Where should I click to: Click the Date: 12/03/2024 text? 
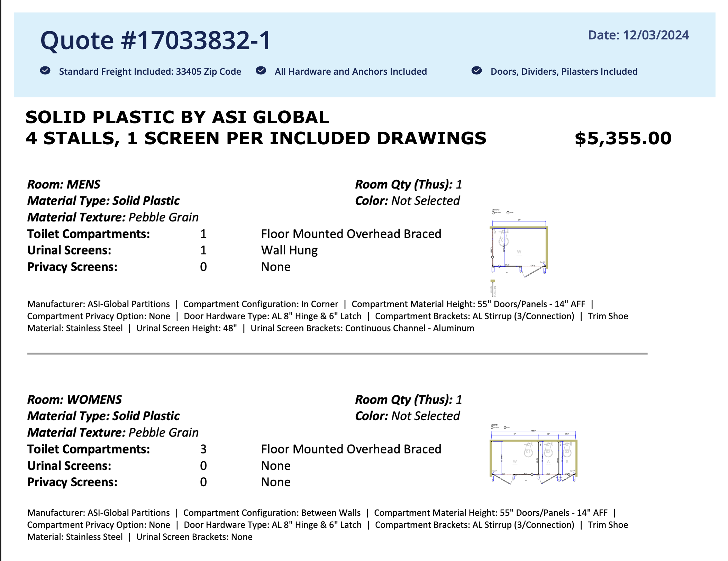pos(638,35)
